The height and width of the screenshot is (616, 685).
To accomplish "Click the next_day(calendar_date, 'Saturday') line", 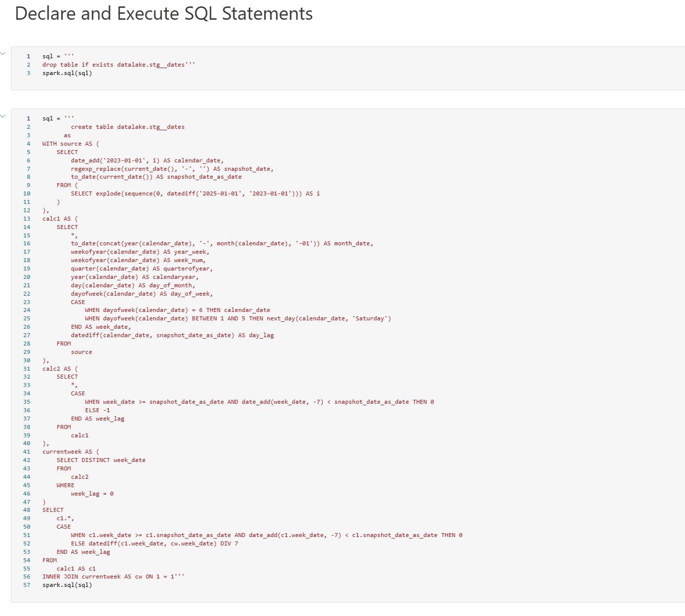I will click(x=238, y=318).
